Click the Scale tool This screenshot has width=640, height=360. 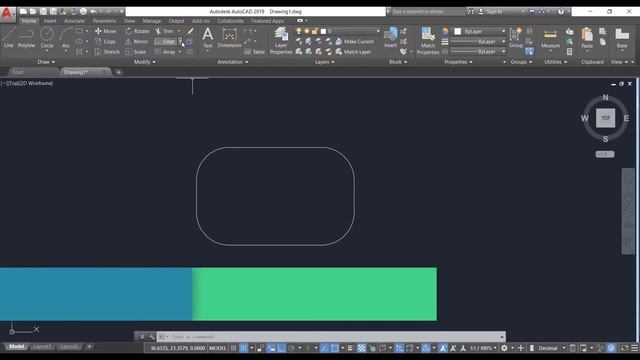(136, 52)
